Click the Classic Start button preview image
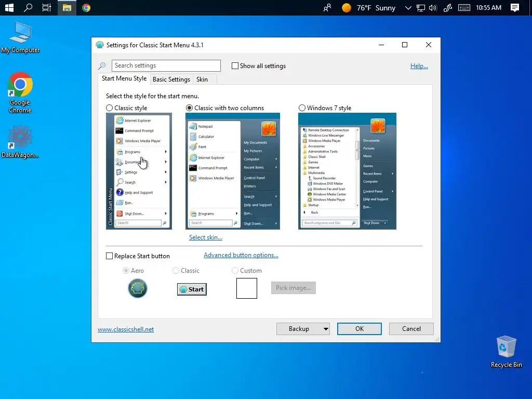 pos(192,289)
